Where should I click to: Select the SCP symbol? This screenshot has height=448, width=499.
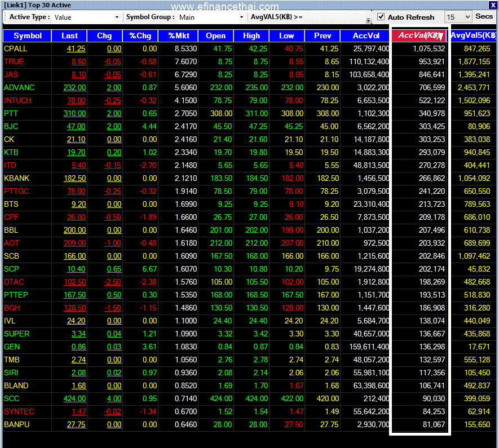click(11, 269)
